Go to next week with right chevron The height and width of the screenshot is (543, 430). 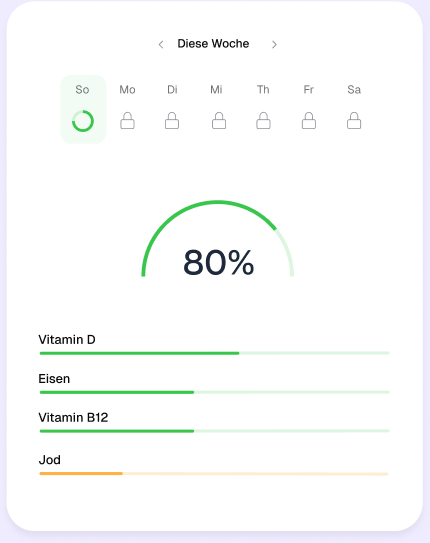coord(274,44)
